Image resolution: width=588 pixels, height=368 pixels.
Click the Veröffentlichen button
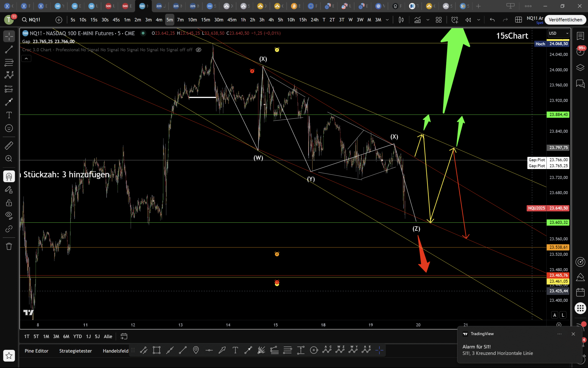coord(565,20)
